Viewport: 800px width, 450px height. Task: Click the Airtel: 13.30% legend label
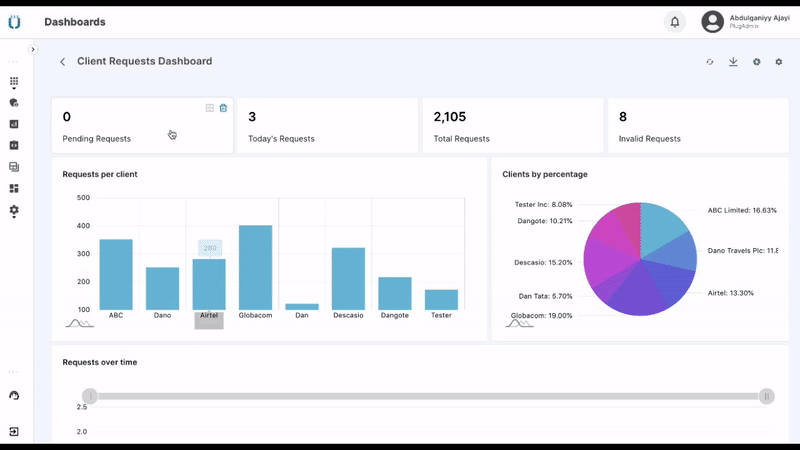pyautogui.click(x=730, y=293)
